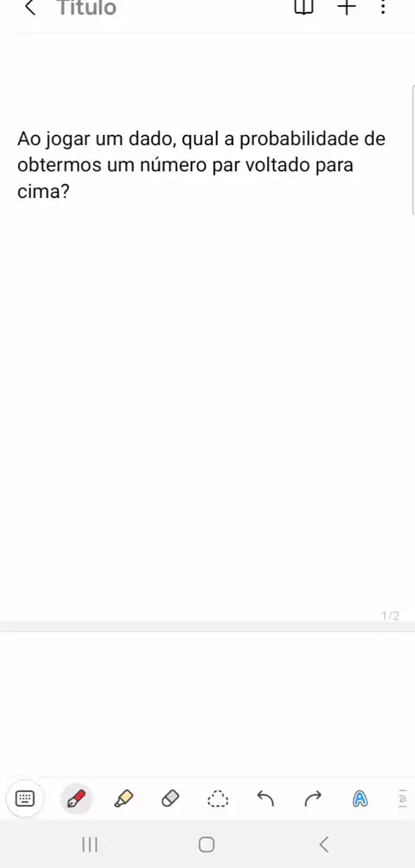Select the red Pen tool
The width and height of the screenshot is (415, 868).
pos(76,799)
